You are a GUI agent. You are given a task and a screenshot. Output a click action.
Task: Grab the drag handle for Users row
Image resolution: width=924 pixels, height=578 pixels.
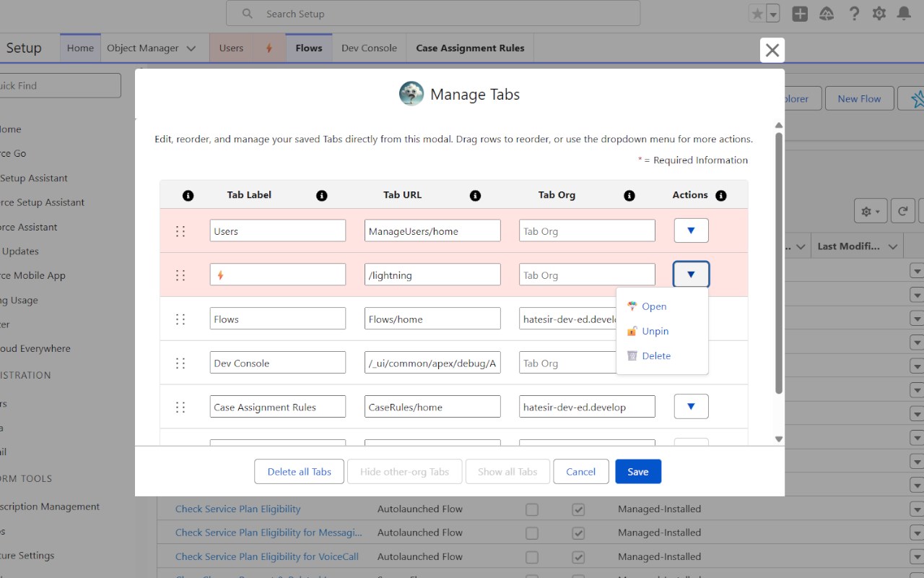click(x=180, y=231)
